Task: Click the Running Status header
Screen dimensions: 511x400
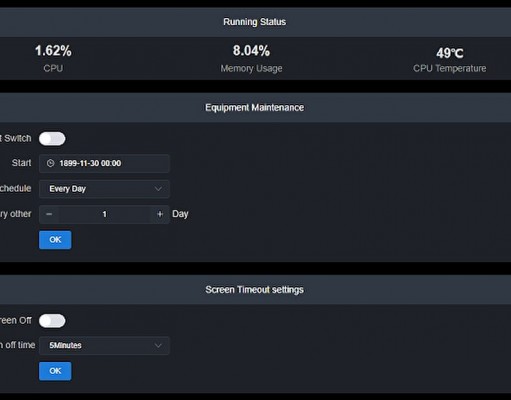Action: (255, 22)
